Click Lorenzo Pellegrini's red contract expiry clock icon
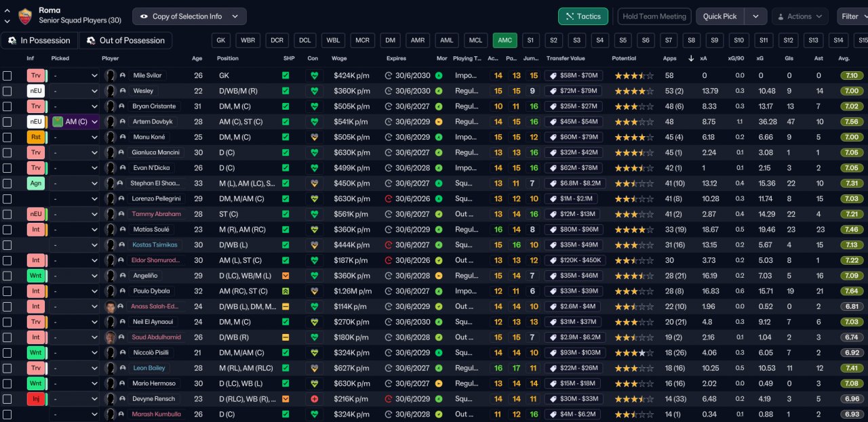868x422 pixels. pyautogui.click(x=389, y=199)
